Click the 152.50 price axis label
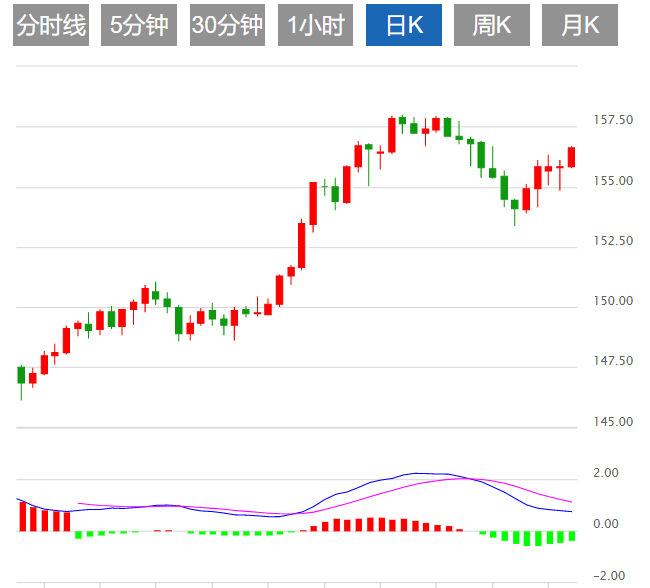 613,241
